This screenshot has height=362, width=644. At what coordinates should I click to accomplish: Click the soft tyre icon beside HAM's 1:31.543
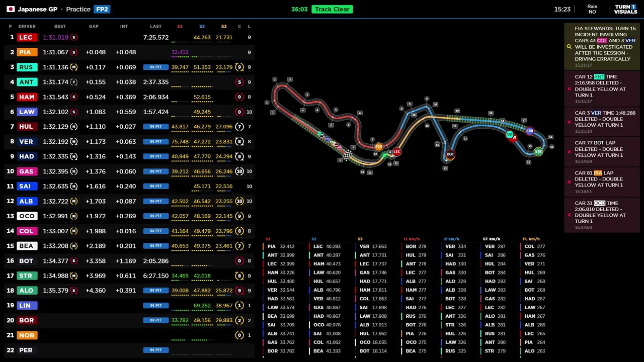coord(74,97)
